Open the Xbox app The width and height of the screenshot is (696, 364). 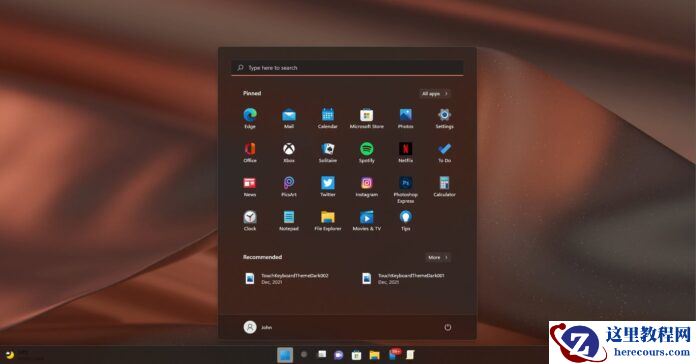click(289, 152)
